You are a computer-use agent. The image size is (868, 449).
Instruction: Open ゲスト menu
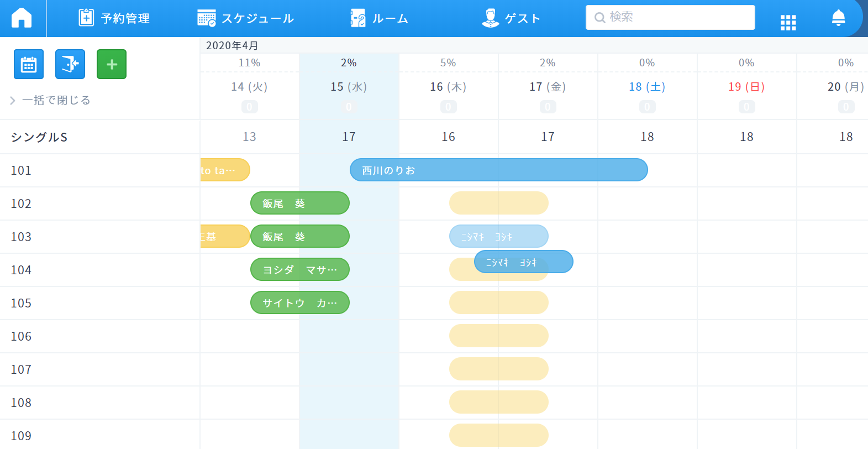coord(511,18)
